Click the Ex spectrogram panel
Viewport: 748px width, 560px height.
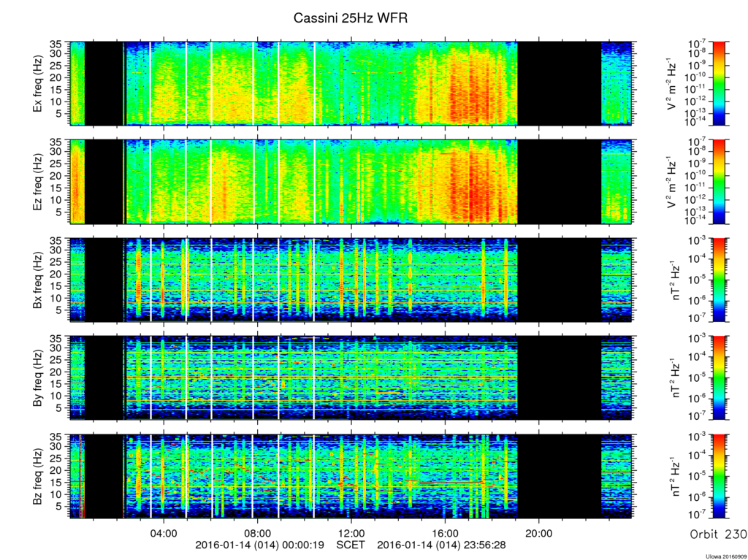click(x=351, y=83)
